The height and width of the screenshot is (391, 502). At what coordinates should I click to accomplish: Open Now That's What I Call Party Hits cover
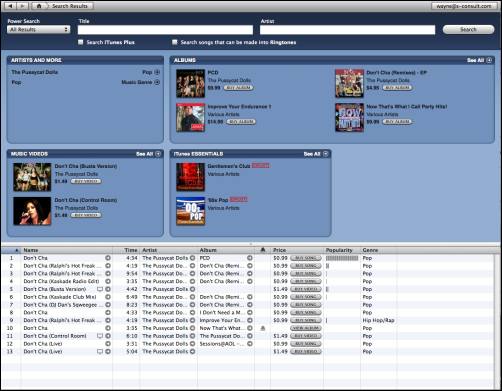pos(349,117)
